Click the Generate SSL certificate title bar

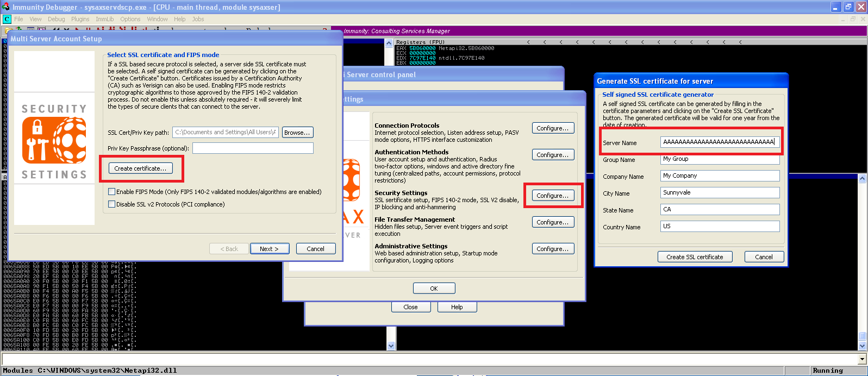point(691,81)
